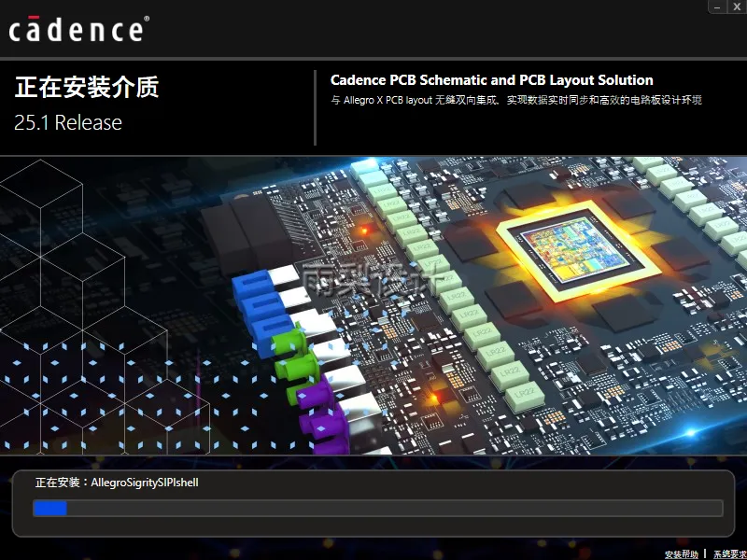Click Cadence PCB Schematic and PCB Layout Solution title
This screenshot has width=747, height=560.
tap(492, 80)
